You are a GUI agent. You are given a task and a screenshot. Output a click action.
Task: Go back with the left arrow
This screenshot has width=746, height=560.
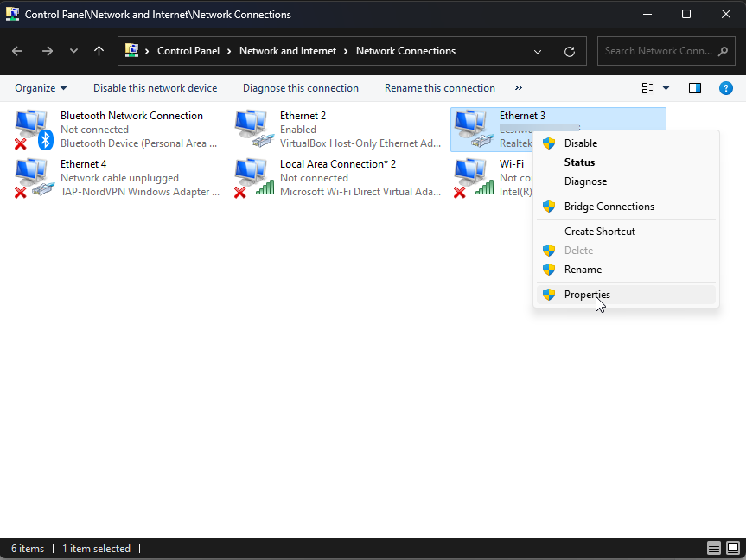pyautogui.click(x=17, y=51)
